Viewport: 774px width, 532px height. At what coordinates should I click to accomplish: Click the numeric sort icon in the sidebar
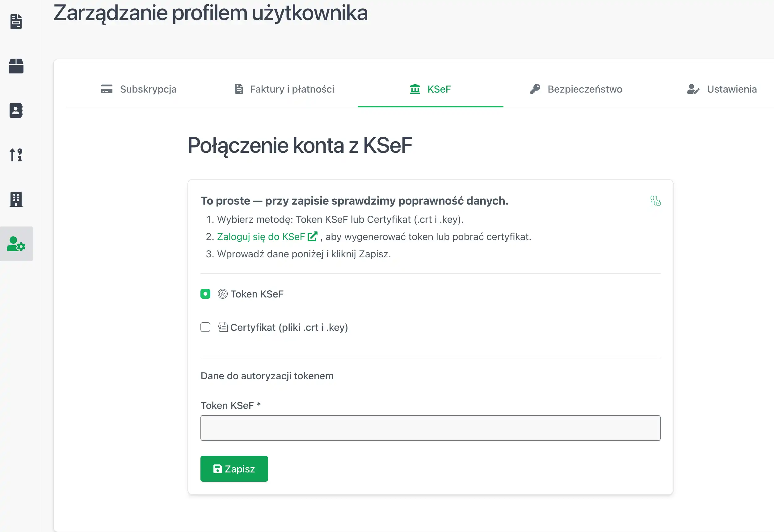[16, 155]
